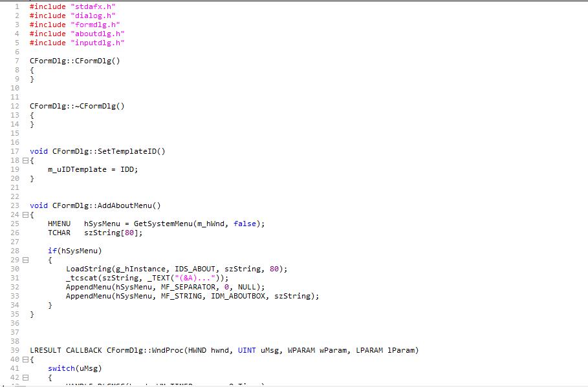The width and height of the screenshot is (588, 387).
Task: Click SetTemplateID in the function definition
Action: 127,151
